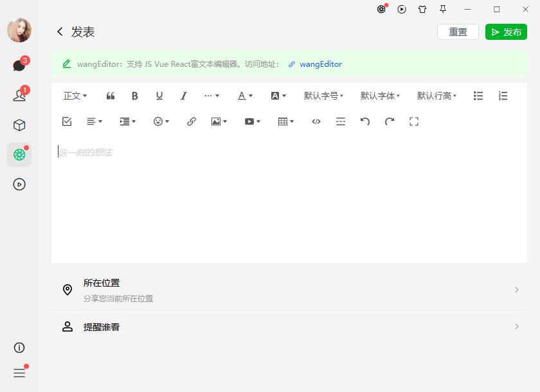Enter fullscreen editor mode

point(414,121)
